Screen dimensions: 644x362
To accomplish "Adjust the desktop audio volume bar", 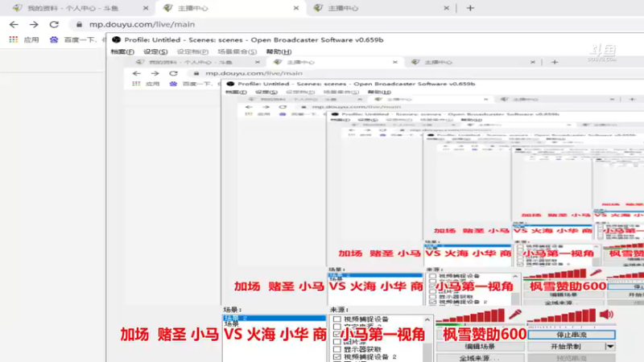I will click(562, 315).
